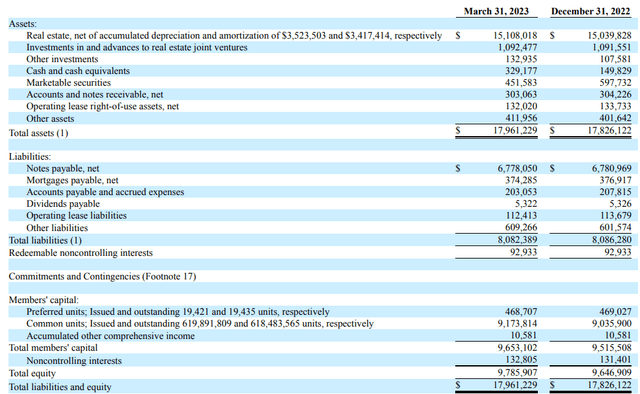This screenshot has width=640, height=394.
Task: Click Redeemable noncontrolling interests label
Action: pos(81,253)
